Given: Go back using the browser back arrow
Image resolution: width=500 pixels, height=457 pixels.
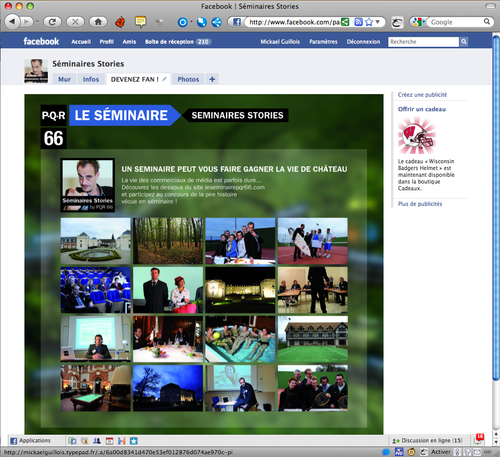Looking at the screenshot, I should point(12,22).
